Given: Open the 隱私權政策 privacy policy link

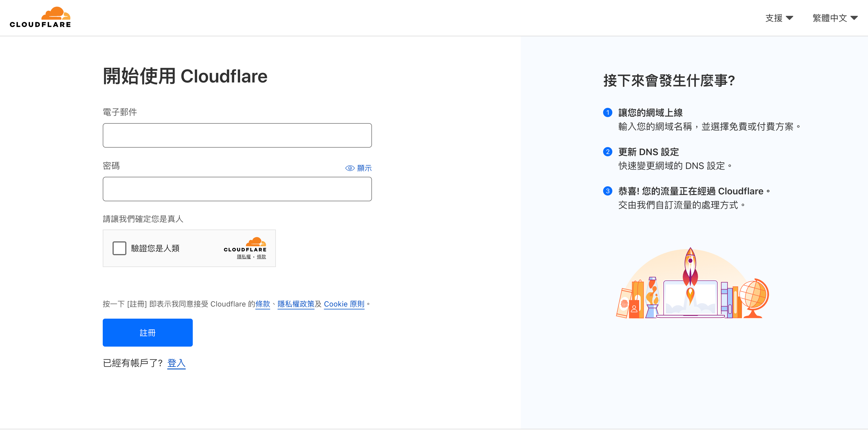Looking at the screenshot, I should (296, 304).
